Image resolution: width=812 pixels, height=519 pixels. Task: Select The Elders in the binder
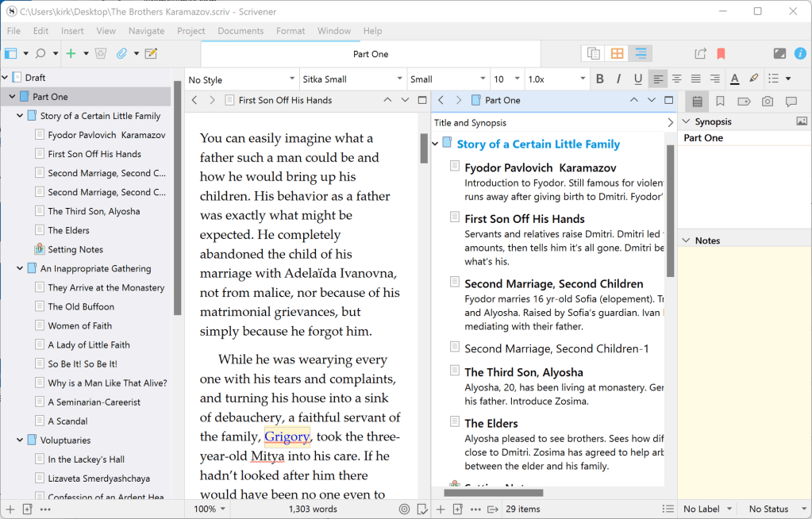[68, 230]
